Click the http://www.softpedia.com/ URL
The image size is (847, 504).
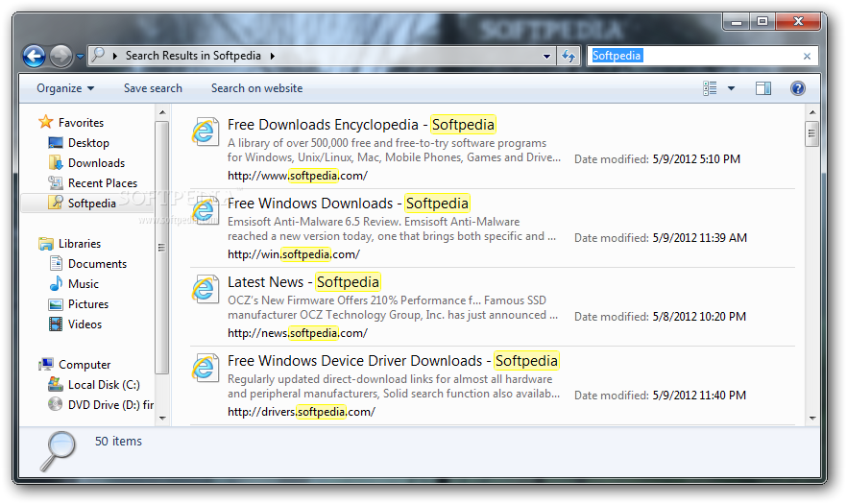click(x=297, y=176)
